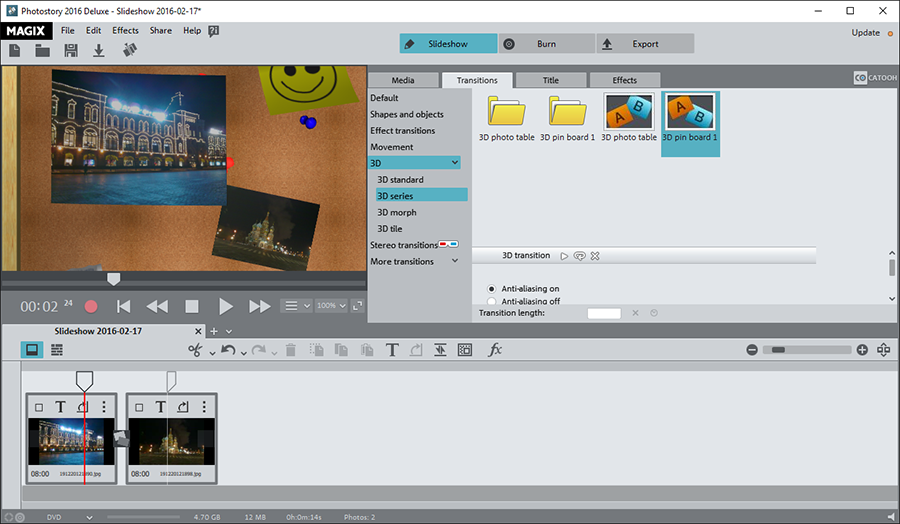
Task: Collapse the 3D transitions category
Action: (x=455, y=162)
